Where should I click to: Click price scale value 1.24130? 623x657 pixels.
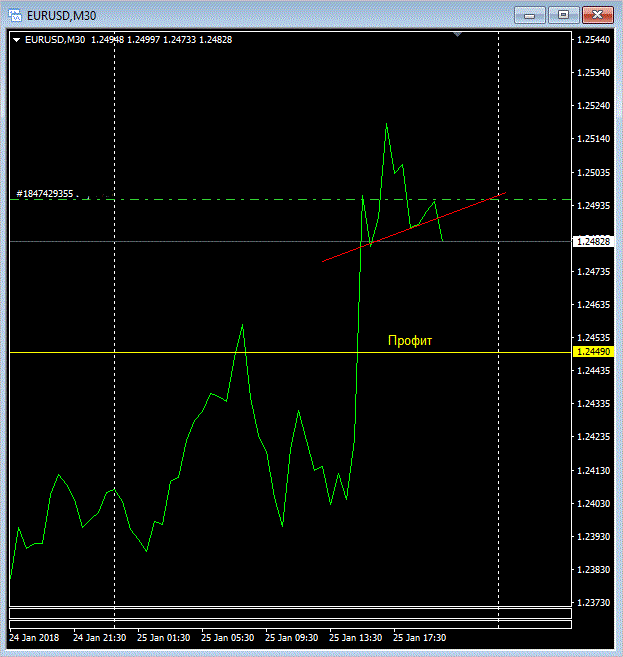pos(594,471)
